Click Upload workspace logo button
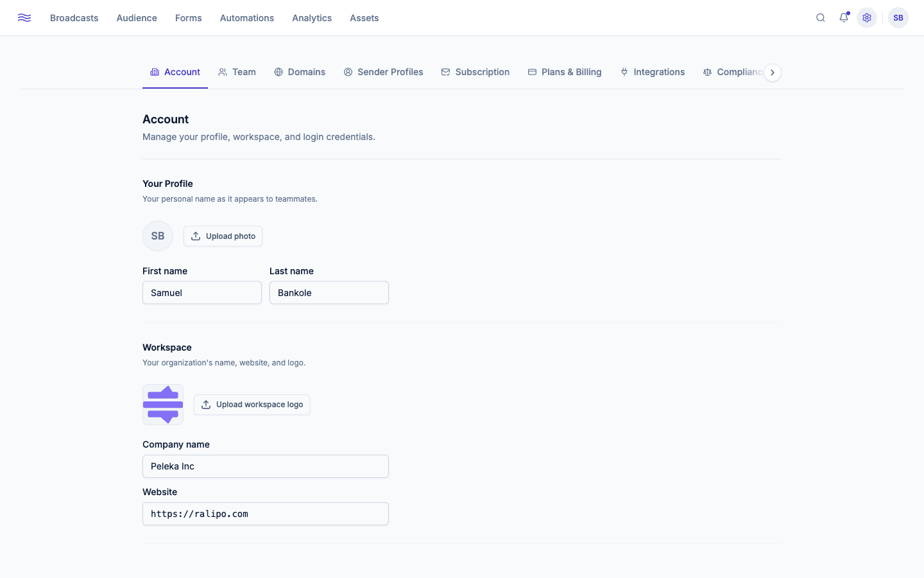Image resolution: width=924 pixels, height=578 pixels. coord(252,405)
